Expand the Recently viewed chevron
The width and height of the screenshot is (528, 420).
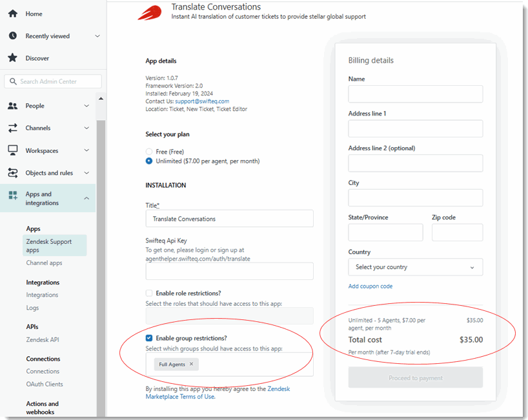point(97,36)
